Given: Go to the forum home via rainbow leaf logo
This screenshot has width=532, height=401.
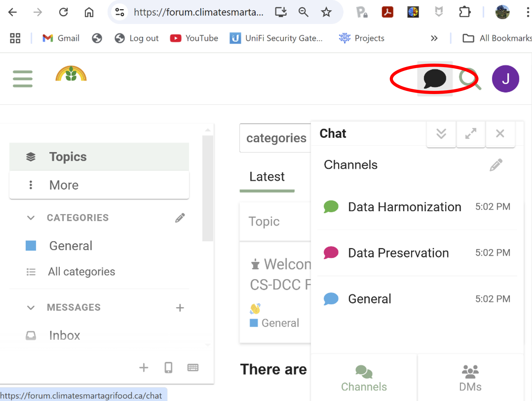Looking at the screenshot, I should point(71,73).
